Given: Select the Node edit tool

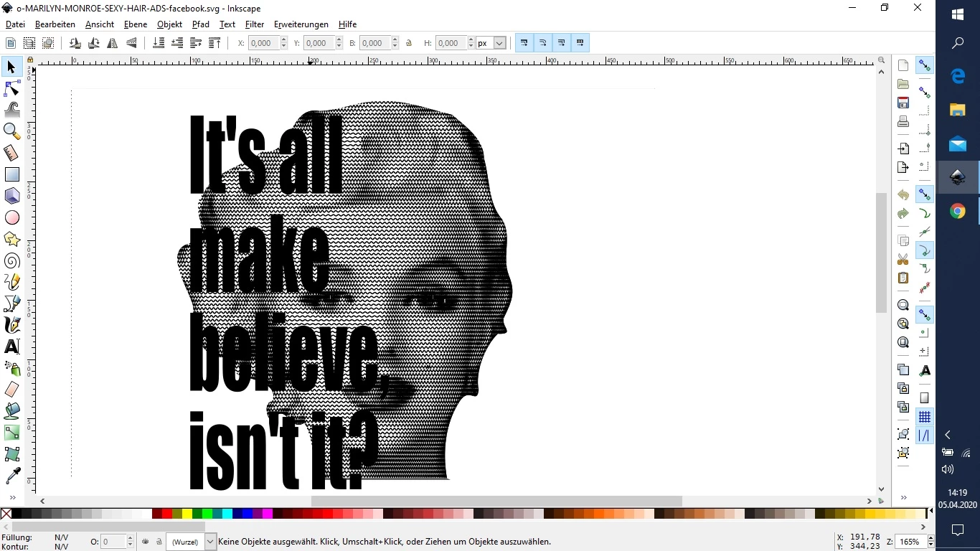Looking at the screenshot, I should pyautogui.click(x=12, y=88).
